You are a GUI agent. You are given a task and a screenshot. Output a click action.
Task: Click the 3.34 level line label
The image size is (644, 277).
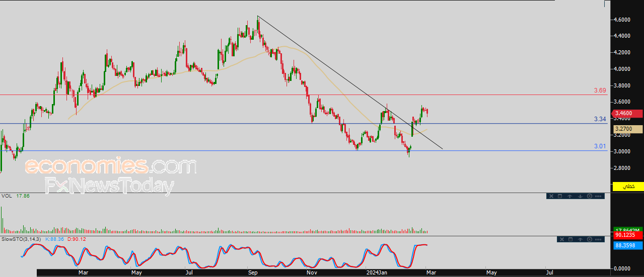(x=600, y=119)
